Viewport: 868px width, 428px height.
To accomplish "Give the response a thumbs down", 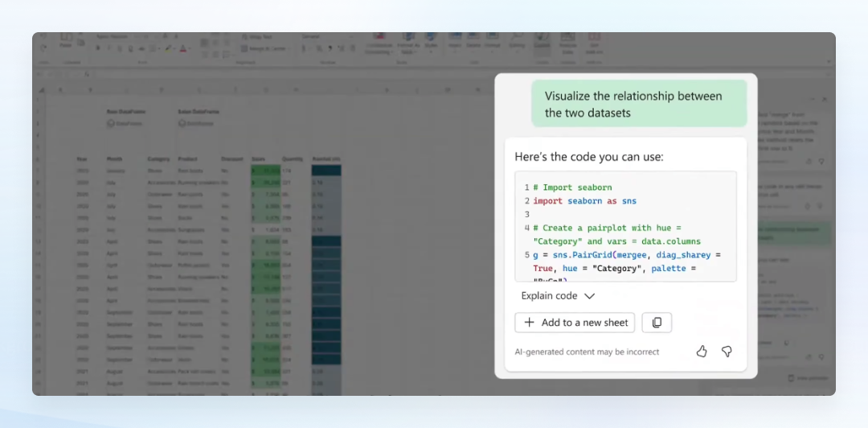I will (727, 352).
